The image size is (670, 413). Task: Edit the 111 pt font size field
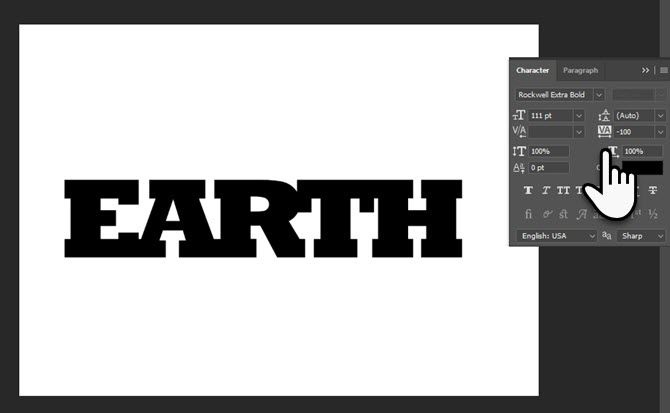(551, 116)
